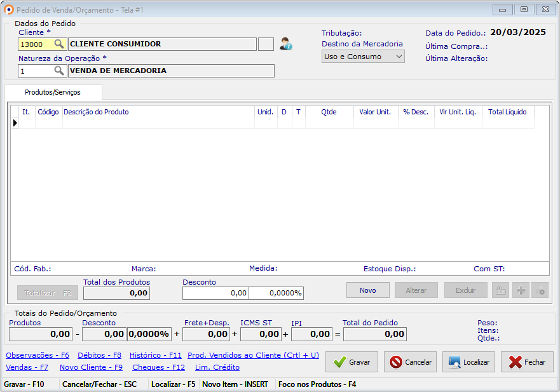Click Prod. Vendidos ao Cliente link
This screenshot has height=392, width=560.
253,355
